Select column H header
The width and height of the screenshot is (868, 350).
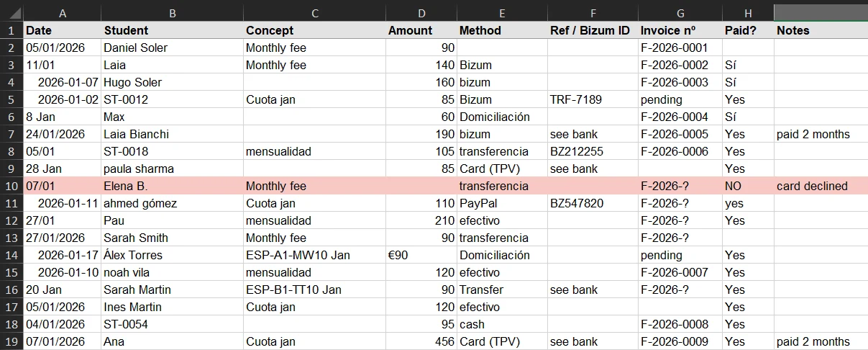point(749,13)
